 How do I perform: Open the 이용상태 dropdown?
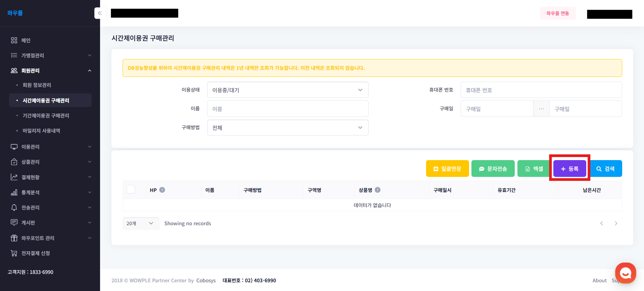287,90
